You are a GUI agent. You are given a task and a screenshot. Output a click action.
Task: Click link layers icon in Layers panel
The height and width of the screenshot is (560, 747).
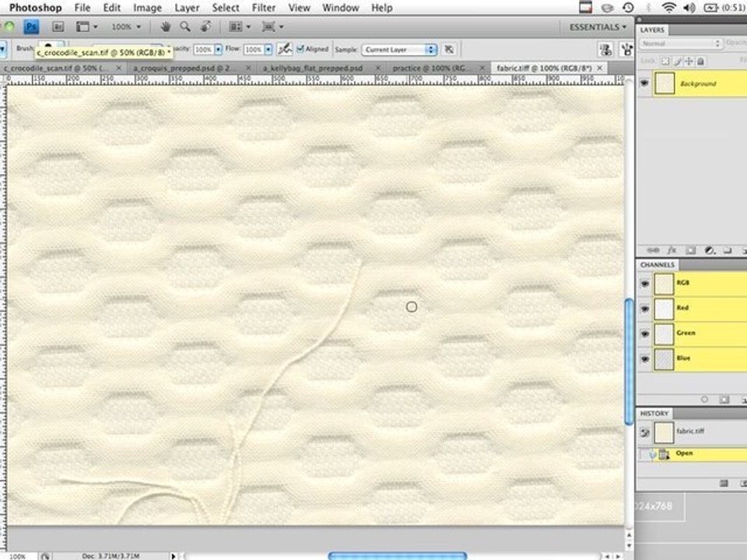point(653,250)
